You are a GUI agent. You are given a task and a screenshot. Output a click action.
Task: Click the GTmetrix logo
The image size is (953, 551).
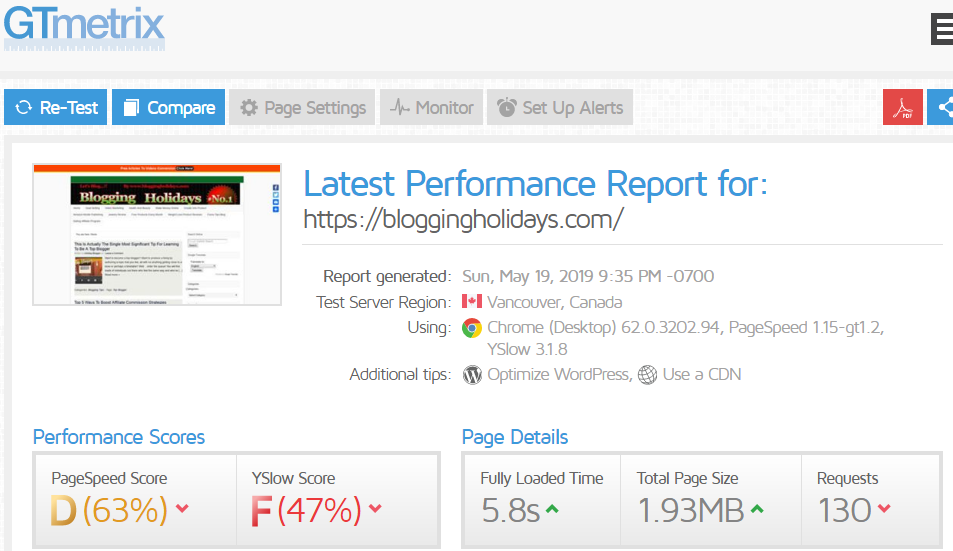[x=84, y=25]
